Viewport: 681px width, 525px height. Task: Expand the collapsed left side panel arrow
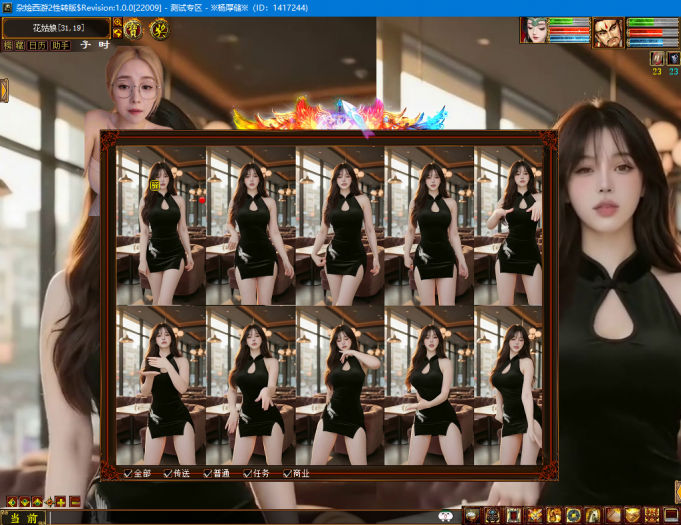[4, 91]
